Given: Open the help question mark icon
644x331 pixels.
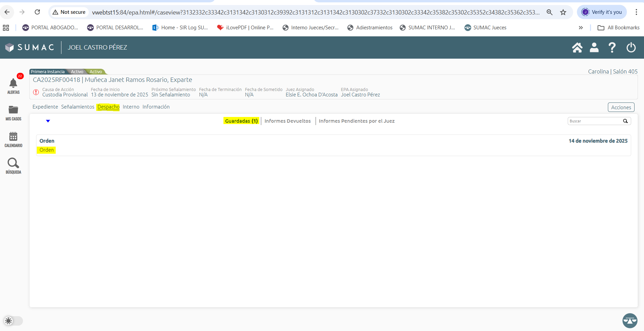Looking at the screenshot, I should 612,48.
